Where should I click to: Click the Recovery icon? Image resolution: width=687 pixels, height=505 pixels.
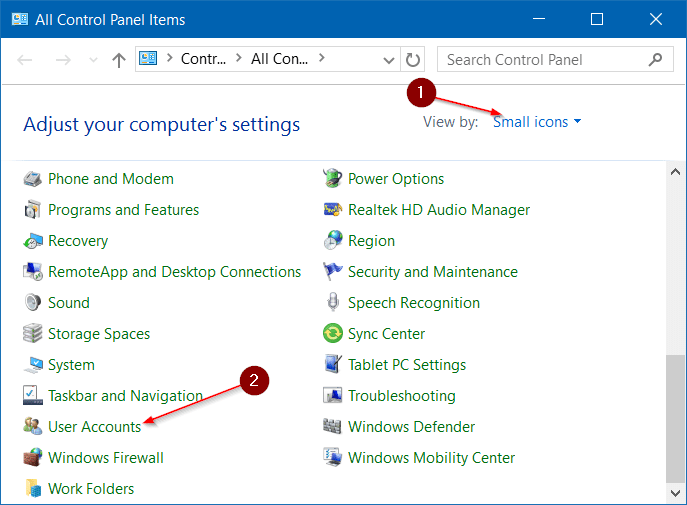pyautogui.click(x=33, y=241)
